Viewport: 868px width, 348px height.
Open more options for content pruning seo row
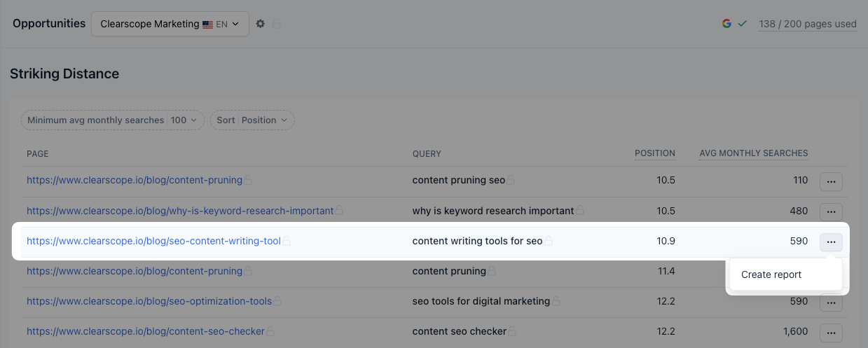[x=831, y=181]
